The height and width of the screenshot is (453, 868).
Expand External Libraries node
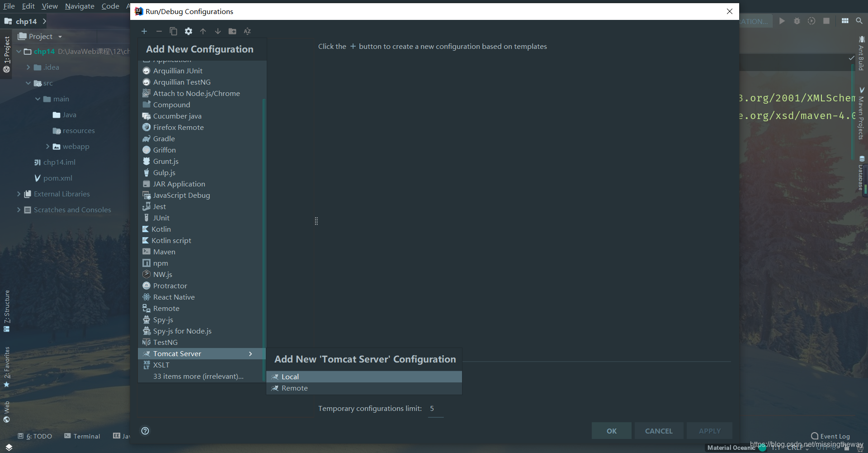[19, 194]
